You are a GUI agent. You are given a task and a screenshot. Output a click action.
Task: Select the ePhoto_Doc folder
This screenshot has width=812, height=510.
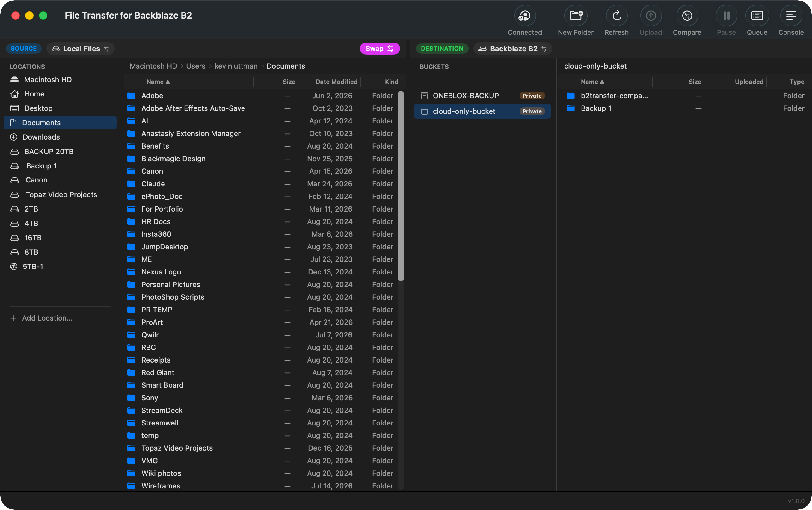260,197
